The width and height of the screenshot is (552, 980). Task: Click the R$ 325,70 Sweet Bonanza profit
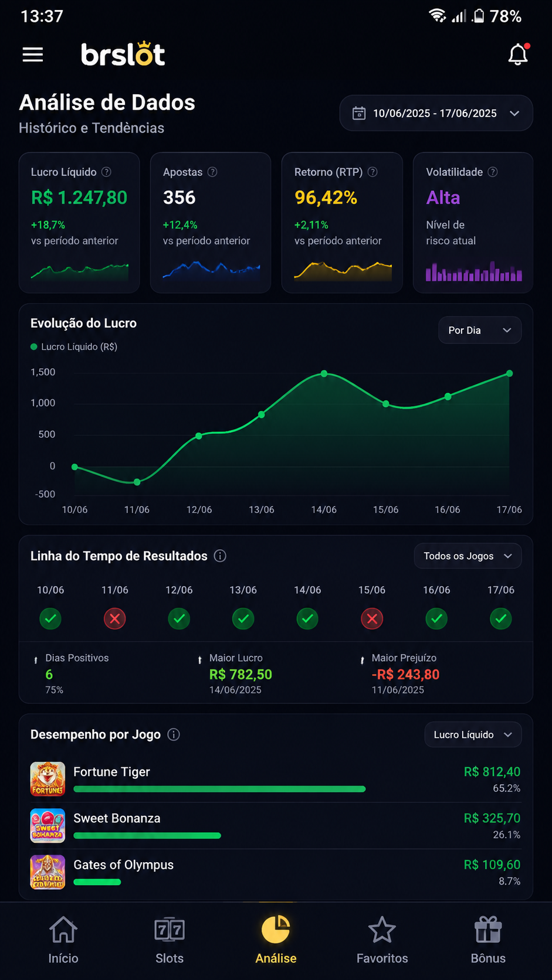click(492, 818)
